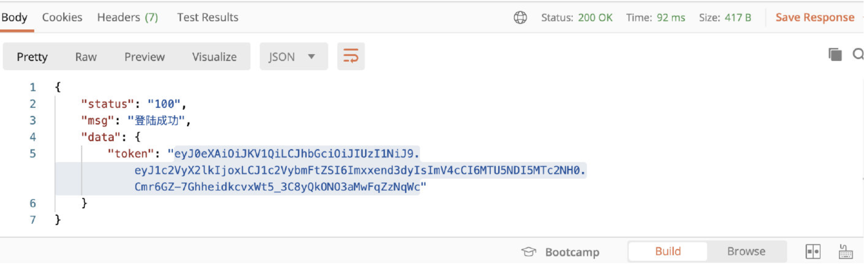Select the Preview view button

pos(144,57)
